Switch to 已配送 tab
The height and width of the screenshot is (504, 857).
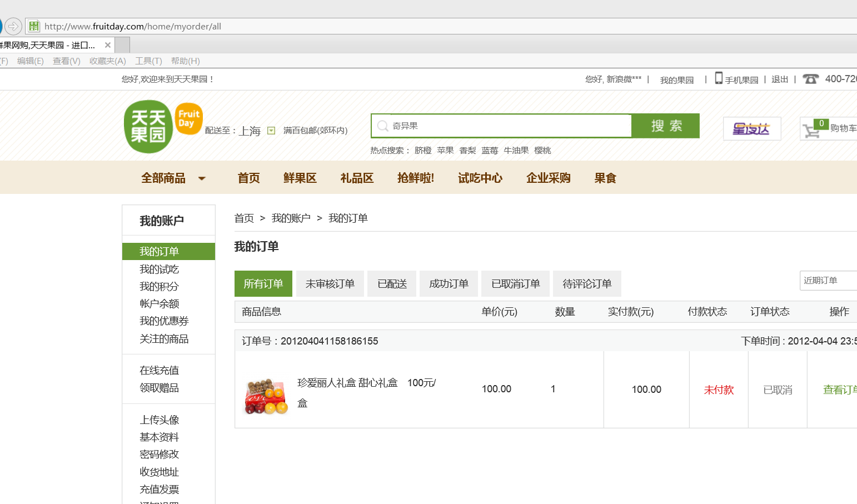pyautogui.click(x=392, y=283)
